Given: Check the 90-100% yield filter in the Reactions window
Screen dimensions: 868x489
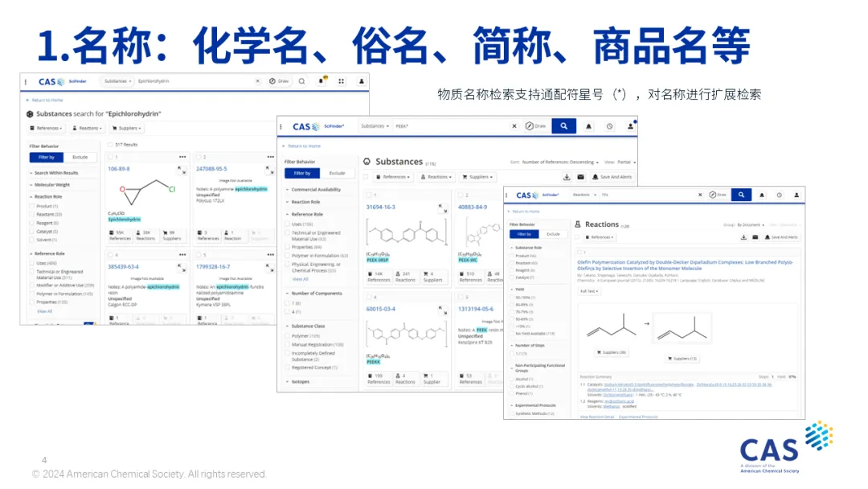Looking at the screenshot, I should tap(513, 298).
